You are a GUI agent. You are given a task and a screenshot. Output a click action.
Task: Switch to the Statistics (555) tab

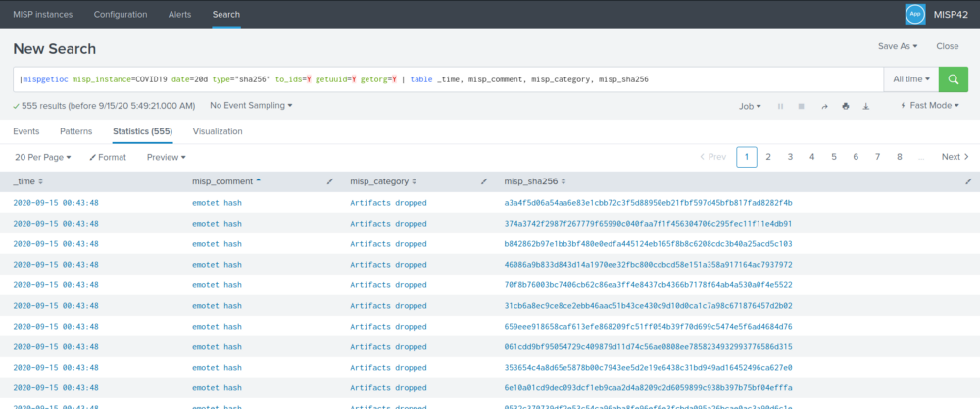pyautogui.click(x=142, y=132)
